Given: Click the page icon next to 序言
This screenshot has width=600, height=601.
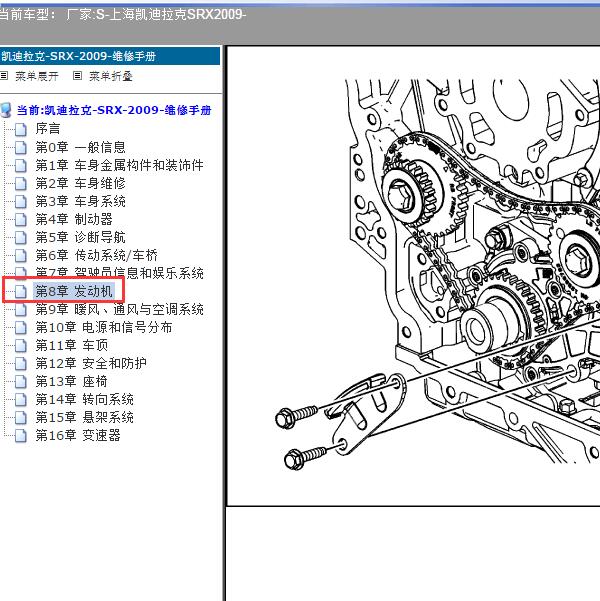Looking at the screenshot, I should pyautogui.click(x=21, y=130).
